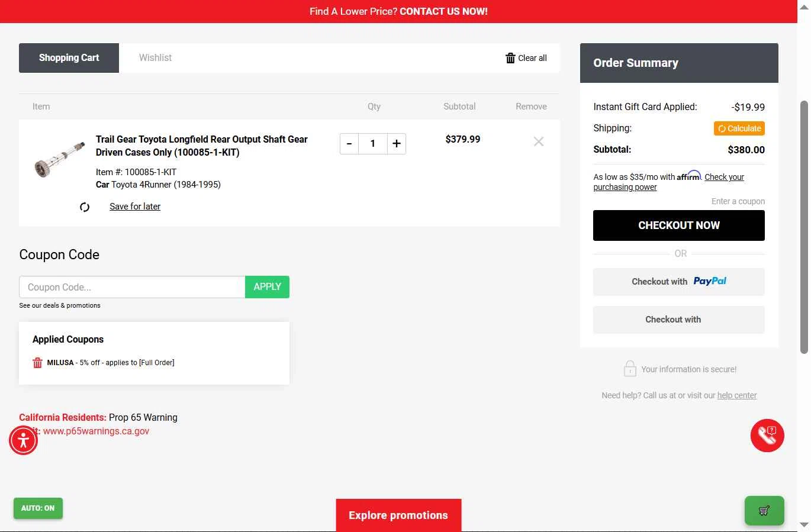
Task: Click the quantity field showing 1
Action: click(x=373, y=144)
